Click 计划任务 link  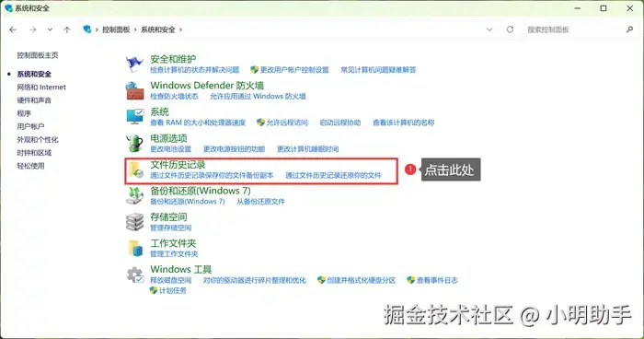(x=173, y=290)
